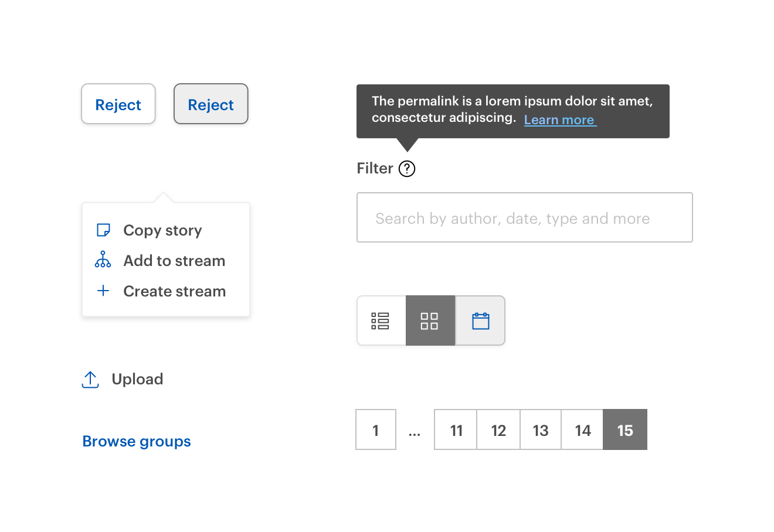Viewport: 774px width, 532px height.
Task: Go to page 11
Action: pos(456,430)
